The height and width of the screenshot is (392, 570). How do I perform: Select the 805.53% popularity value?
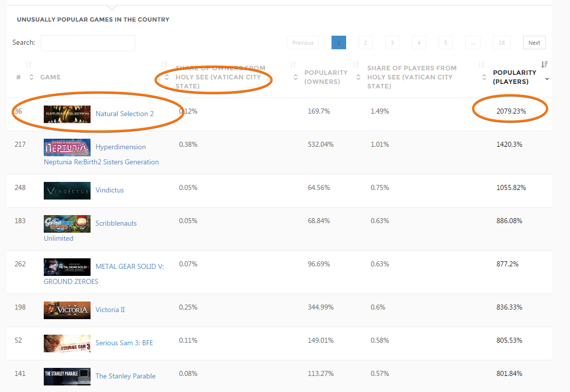point(509,340)
